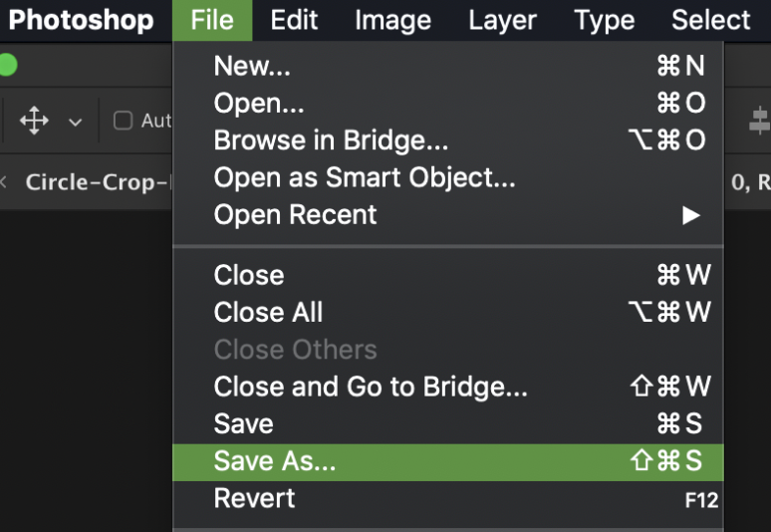The image size is (771, 532).
Task: Close the Circle-Crop document tab
Action: click(4, 182)
